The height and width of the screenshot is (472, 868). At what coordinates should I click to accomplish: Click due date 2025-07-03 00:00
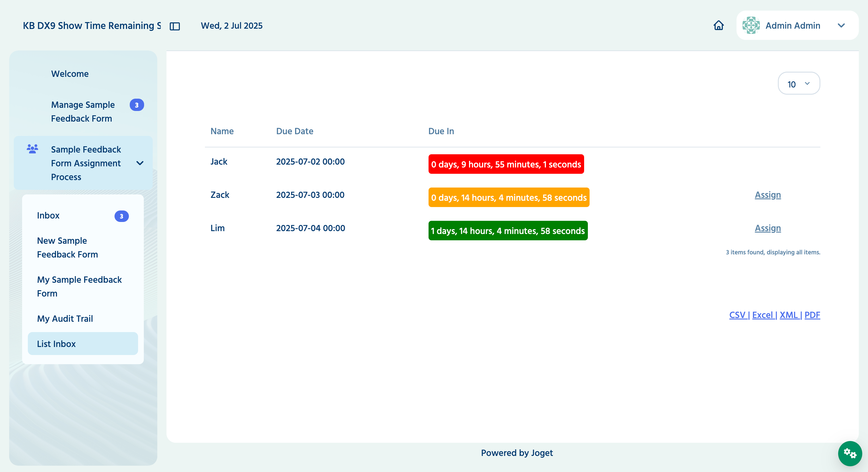coord(310,195)
